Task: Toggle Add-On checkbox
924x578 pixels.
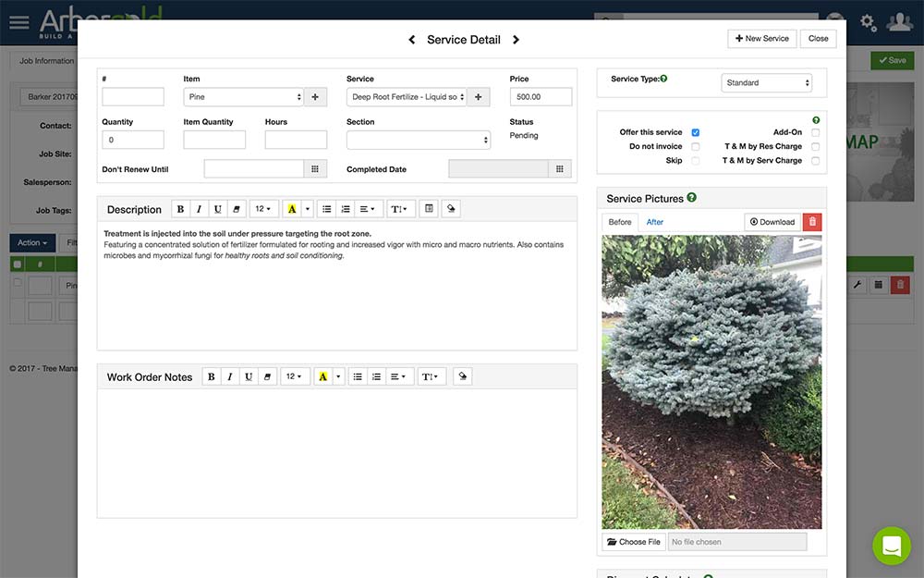Action: [816, 132]
